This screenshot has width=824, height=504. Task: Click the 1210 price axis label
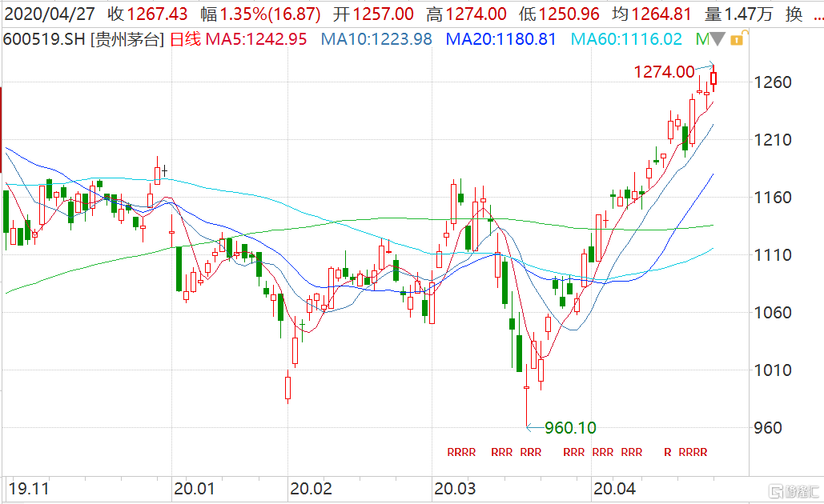pos(773,140)
